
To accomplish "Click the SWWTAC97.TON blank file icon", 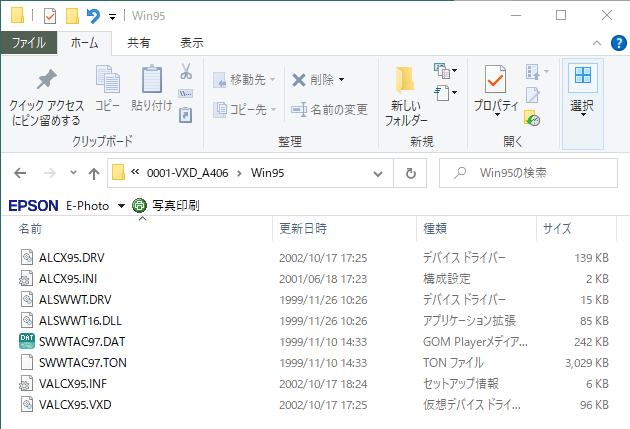I will coord(27,362).
